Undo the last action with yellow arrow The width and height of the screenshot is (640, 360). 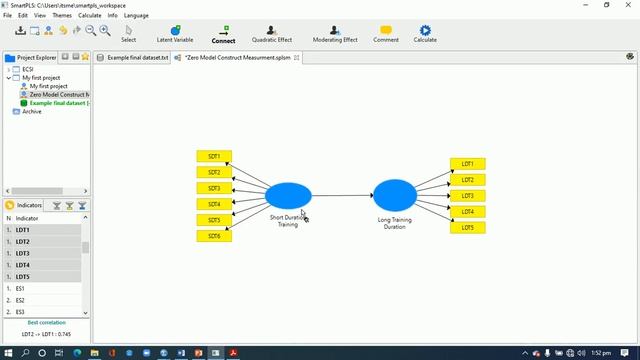point(63,31)
